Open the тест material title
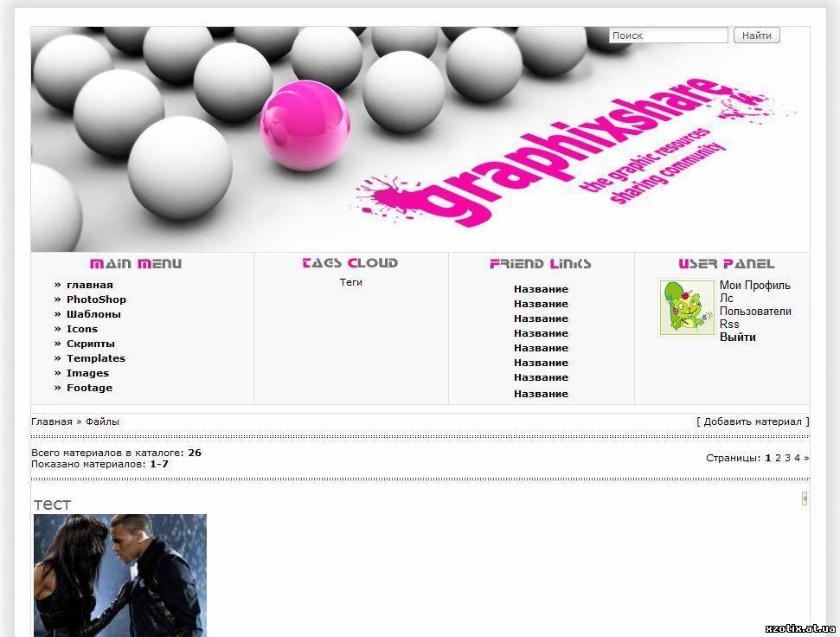Viewport: 840px width, 637px height. [x=52, y=505]
